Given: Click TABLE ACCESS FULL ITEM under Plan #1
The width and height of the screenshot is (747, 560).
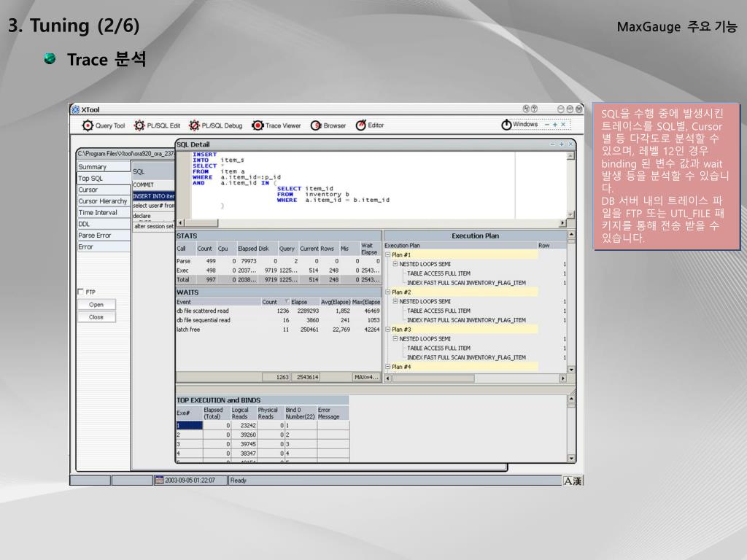Looking at the screenshot, I should [438, 273].
